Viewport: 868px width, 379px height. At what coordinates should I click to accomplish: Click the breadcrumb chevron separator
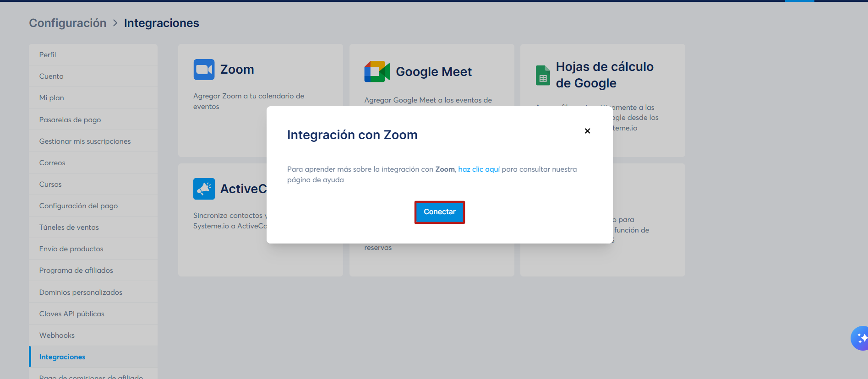pos(115,23)
